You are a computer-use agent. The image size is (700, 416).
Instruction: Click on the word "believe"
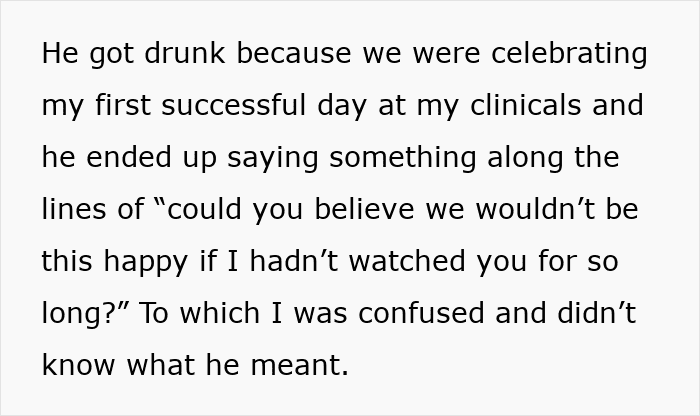coord(364,208)
